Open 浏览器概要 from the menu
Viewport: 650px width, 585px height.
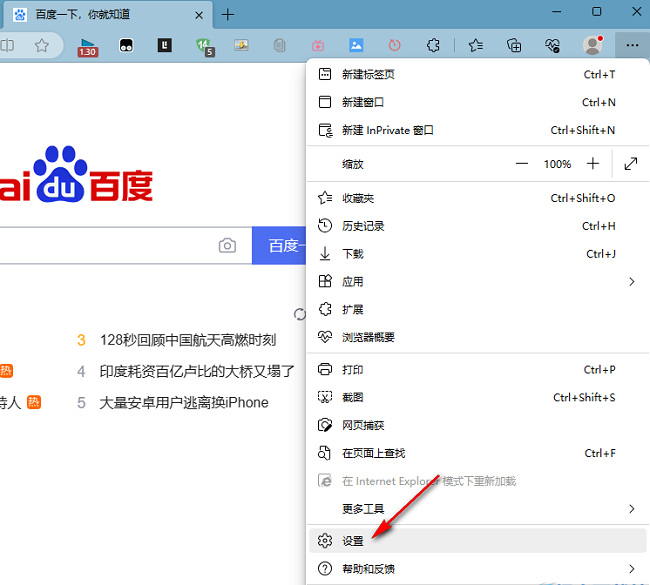pyautogui.click(x=478, y=337)
